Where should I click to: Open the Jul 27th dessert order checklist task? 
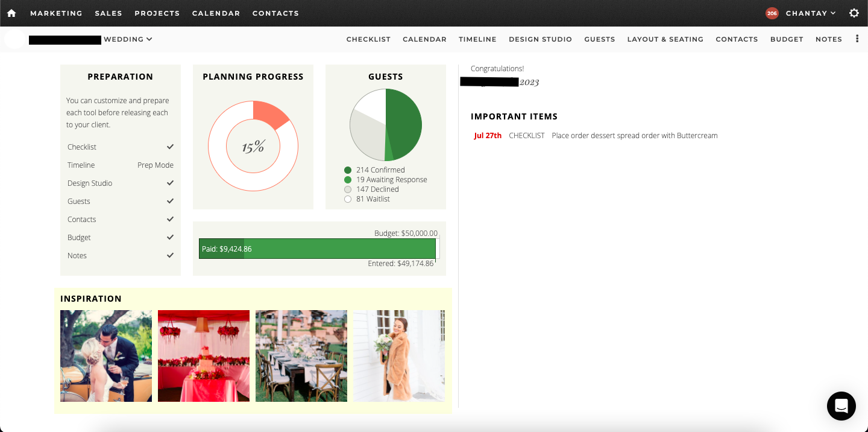click(634, 135)
